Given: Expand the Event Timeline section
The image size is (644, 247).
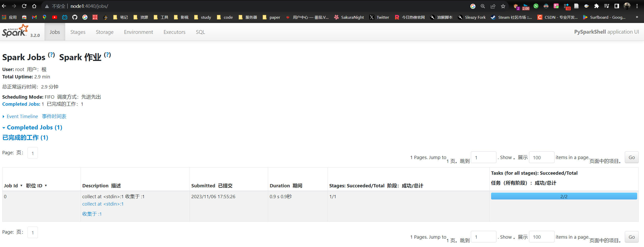Looking at the screenshot, I should (x=22, y=116).
